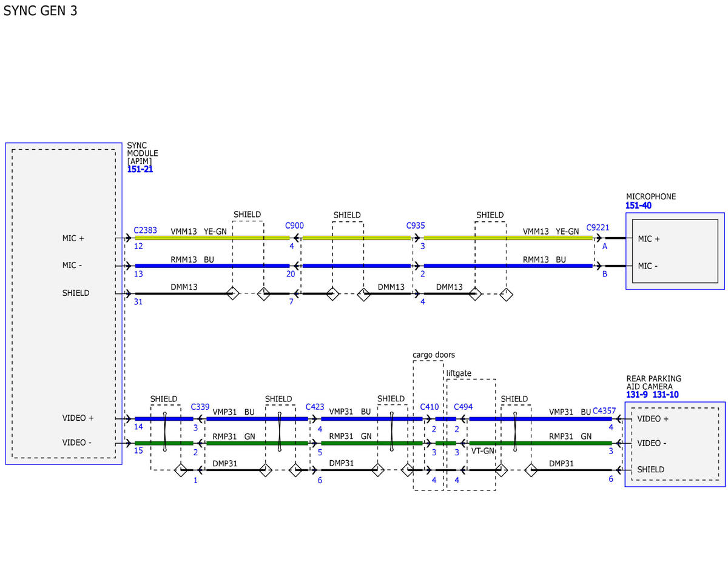Click pin 12 at connector C2383
Screen dimensions: 728x562
pos(139,246)
